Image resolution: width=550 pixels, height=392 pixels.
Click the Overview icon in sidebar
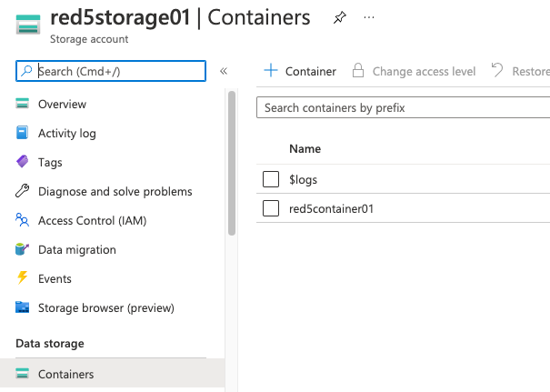(x=22, y=104)
